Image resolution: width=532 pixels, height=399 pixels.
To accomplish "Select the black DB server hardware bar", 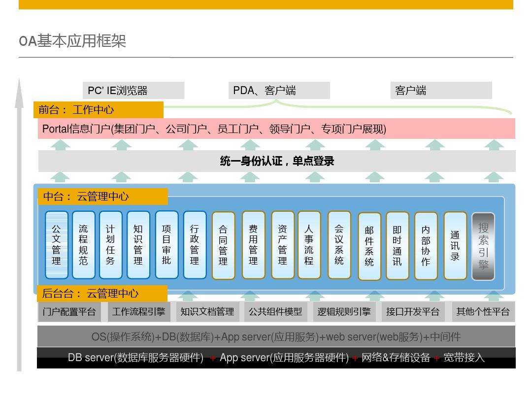I will [x=276, y=358].
